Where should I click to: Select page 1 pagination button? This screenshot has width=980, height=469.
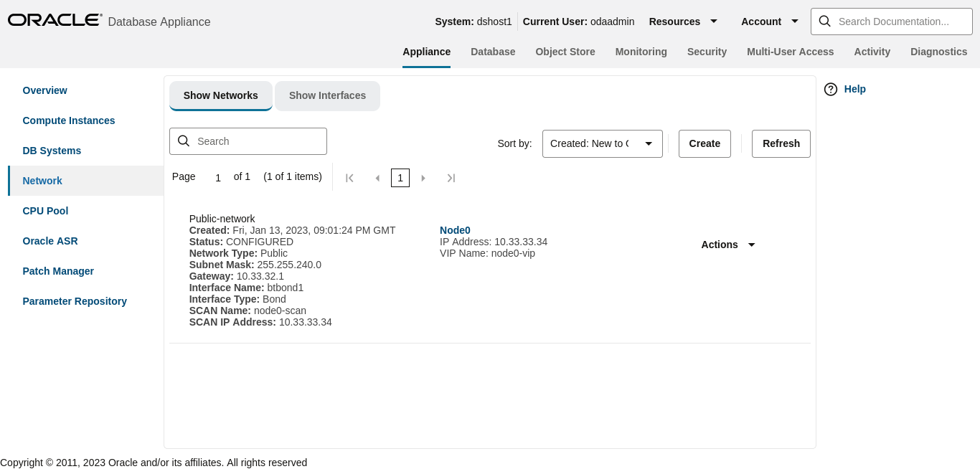tap(400, 178)
